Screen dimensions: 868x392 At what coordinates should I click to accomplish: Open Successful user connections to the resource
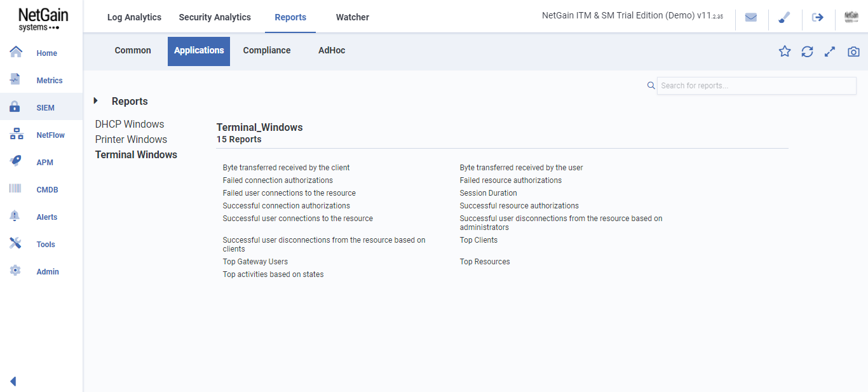tap(297, 219)
